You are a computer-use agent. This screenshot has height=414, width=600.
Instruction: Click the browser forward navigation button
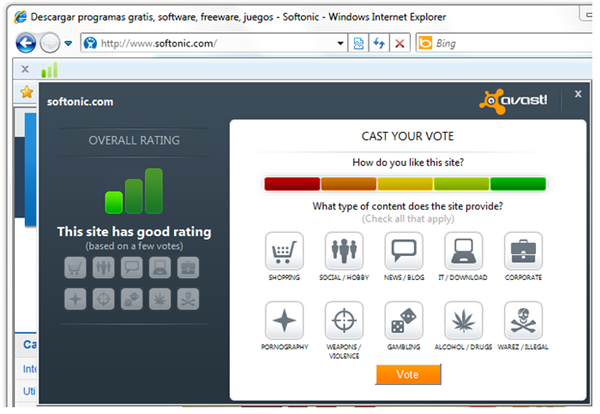[50, 43]
